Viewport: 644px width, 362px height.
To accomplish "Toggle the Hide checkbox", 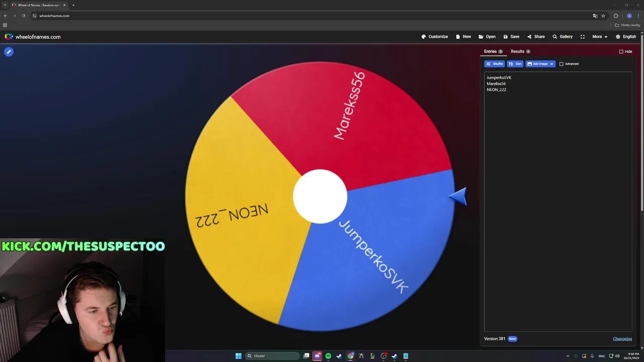I will point(621,51).
